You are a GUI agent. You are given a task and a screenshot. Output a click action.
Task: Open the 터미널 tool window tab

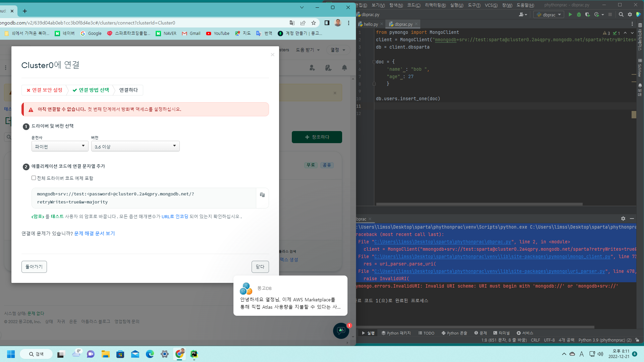point(501,333)
